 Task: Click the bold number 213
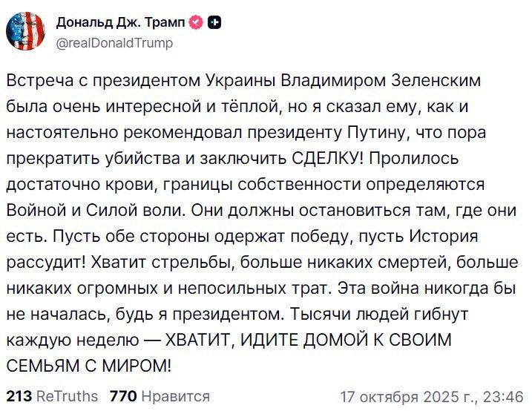(x=19, y=396)
